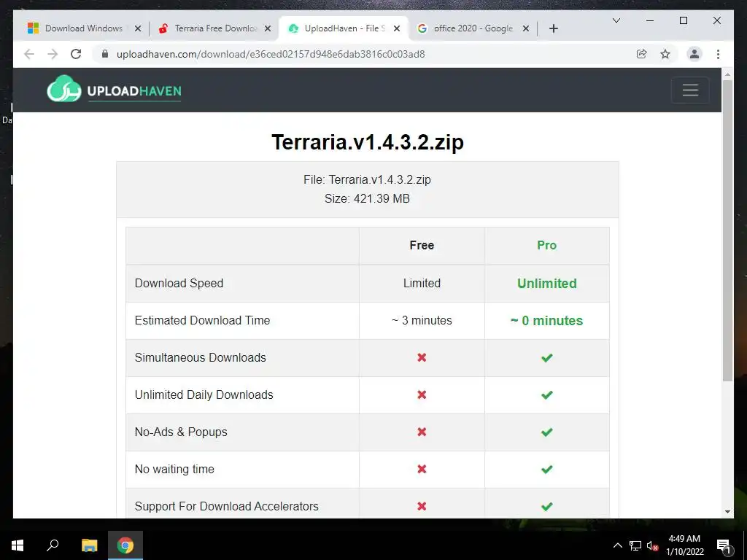Bookmark this page with star icon
Image resolution: width=747 pixels, height=560 pixels.
(x=665, y=54)
